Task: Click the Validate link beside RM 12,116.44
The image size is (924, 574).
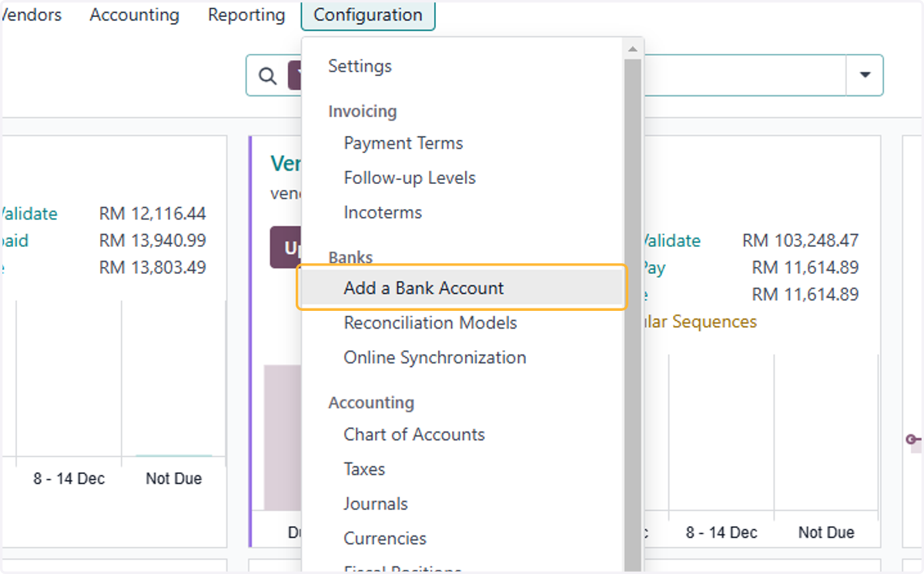Action: pyautogui.click(x=28, y=214)
